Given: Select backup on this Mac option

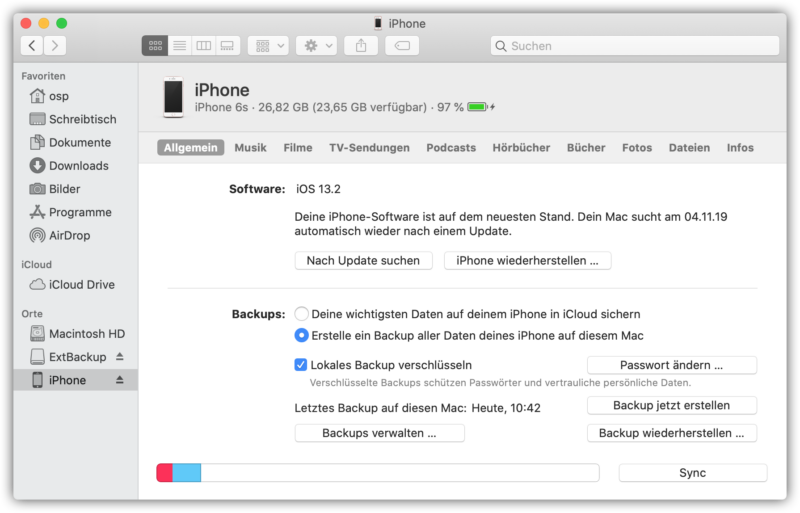Looking at the screenshot, I should click(302, 336).
